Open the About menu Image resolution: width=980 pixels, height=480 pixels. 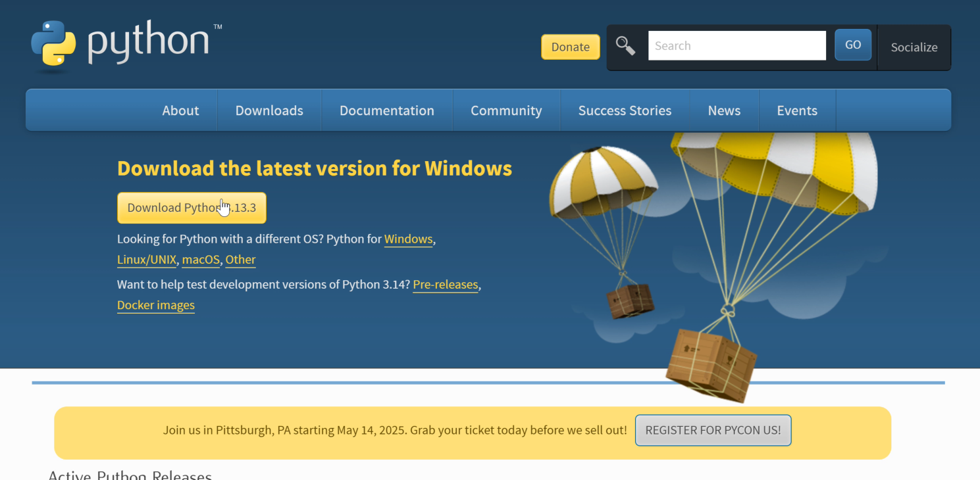180,110
